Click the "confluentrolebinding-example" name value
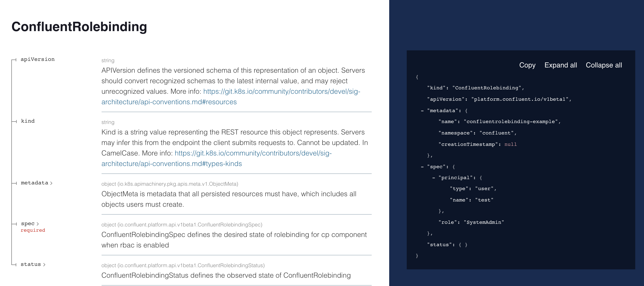The width and height of the screenshot is (644, 286). click(511, 122)
